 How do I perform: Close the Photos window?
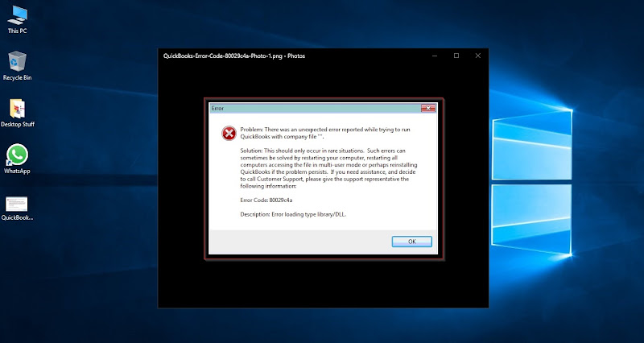tap(477, 56)
